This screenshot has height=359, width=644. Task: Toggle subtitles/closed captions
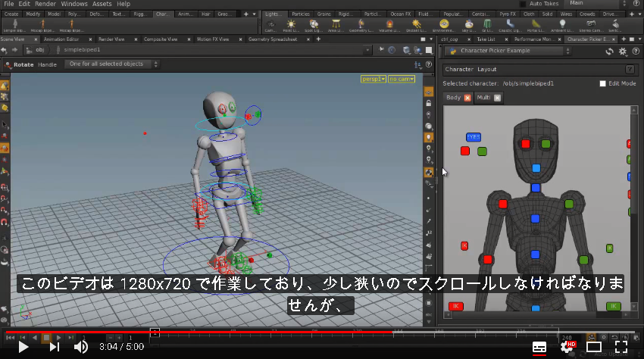[539, 348]
